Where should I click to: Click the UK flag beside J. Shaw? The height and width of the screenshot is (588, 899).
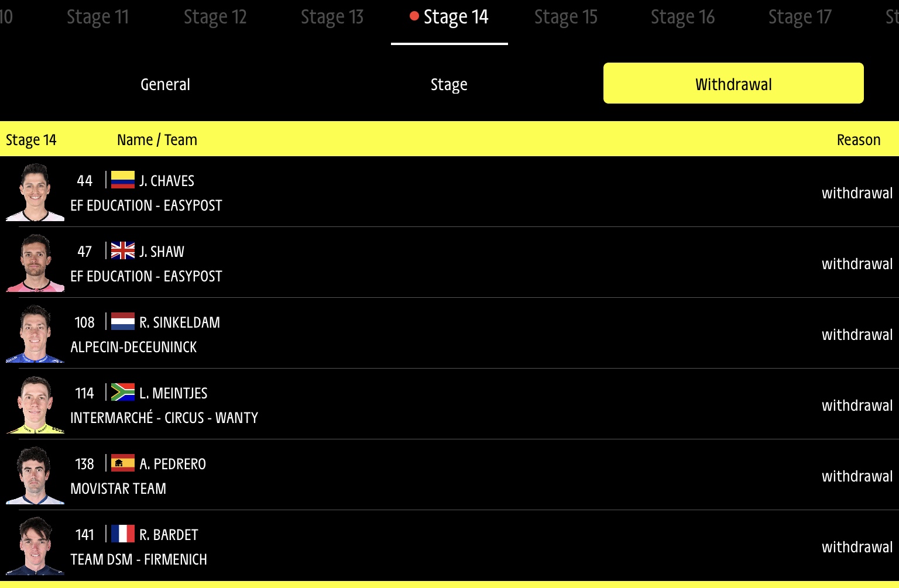(x=123, y=250)
